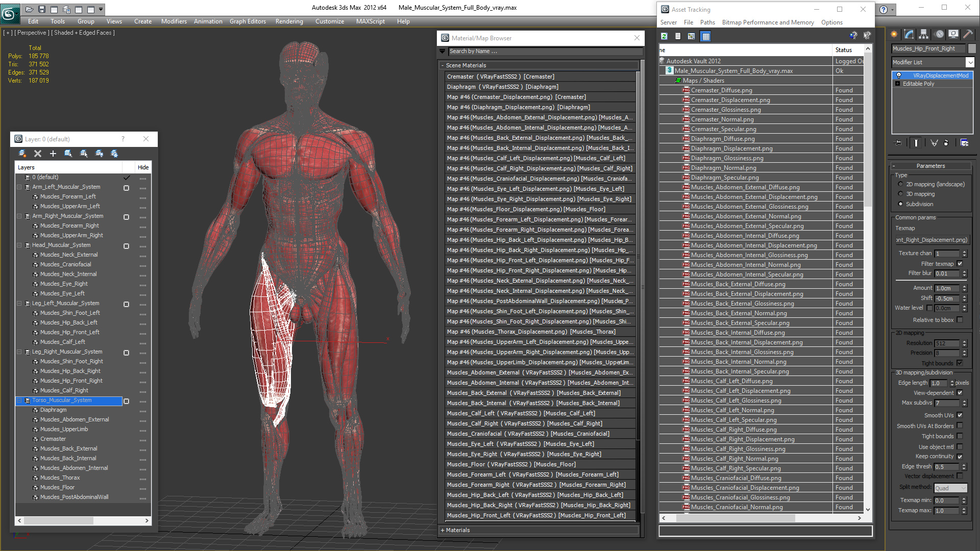The image size is (980, 551).
Task: Click Make Unique icon under modifier stack
Action: (934, 143)
